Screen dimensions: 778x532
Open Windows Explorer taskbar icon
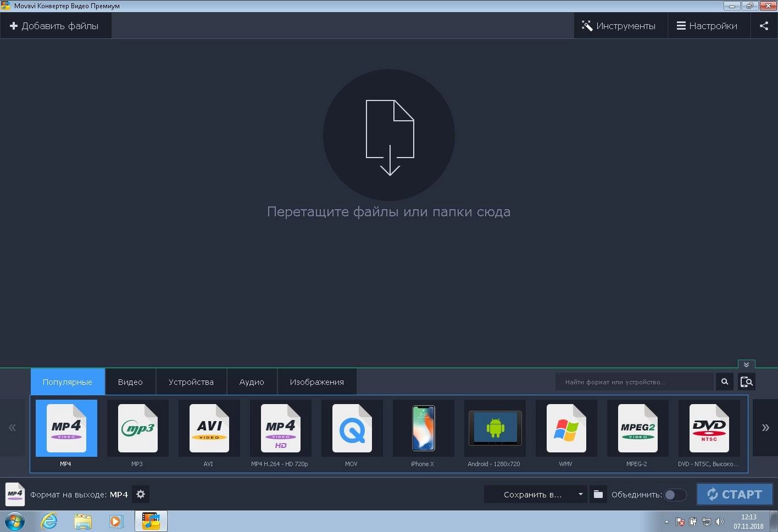[83, 521]
